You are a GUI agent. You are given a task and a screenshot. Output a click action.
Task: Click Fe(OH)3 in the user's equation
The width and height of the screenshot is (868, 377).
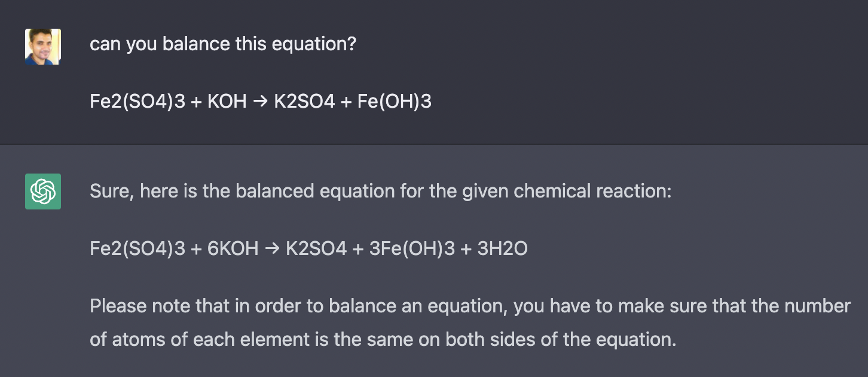point(394,102)
